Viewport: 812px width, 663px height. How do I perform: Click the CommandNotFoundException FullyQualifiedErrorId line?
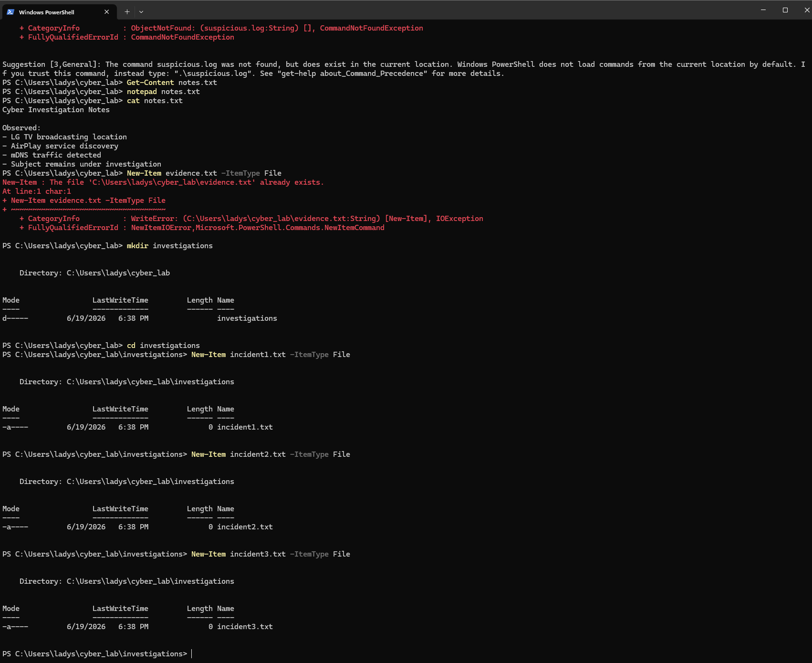pyautogui.click(x=127, y=37)
